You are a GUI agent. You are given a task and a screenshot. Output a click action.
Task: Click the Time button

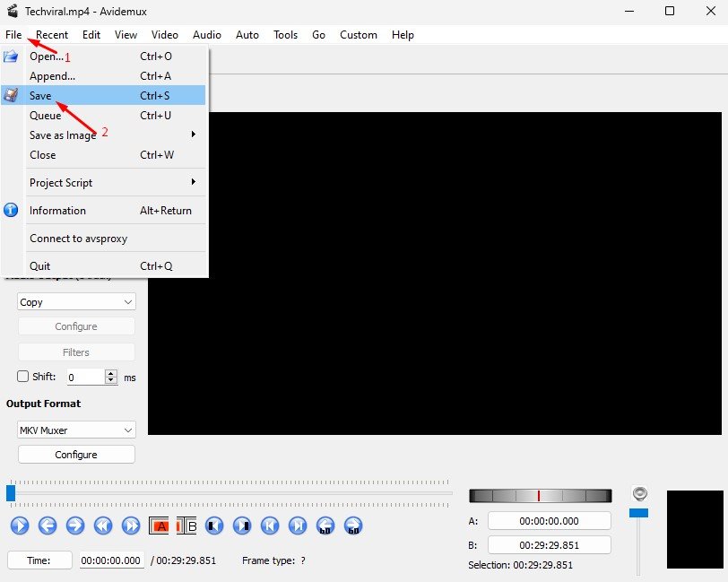tap(39, 560)
